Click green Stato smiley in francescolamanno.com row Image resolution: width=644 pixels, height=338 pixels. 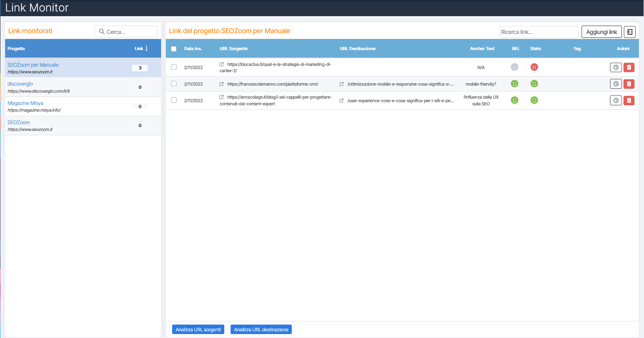click(534, 84)
